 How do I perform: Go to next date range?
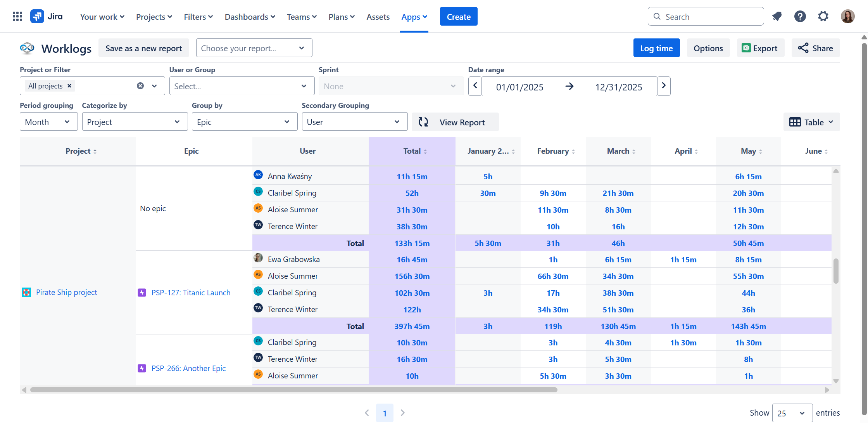coord(664,86)
